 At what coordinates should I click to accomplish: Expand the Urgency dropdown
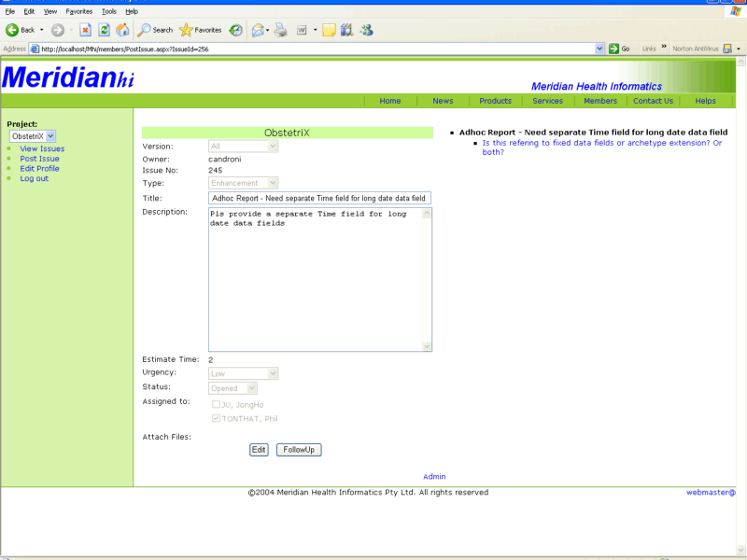pyautogui.click(x=243, y=373)
